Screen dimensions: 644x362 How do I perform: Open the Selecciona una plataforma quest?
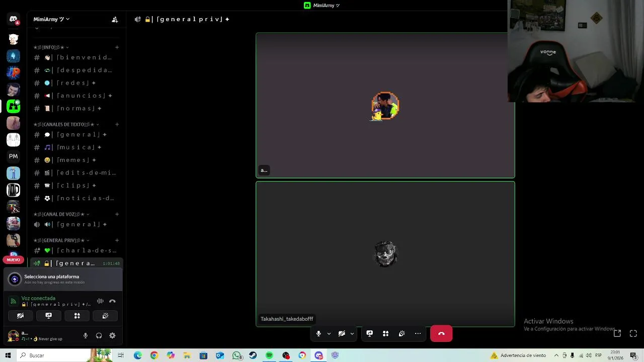coord(63,279)
